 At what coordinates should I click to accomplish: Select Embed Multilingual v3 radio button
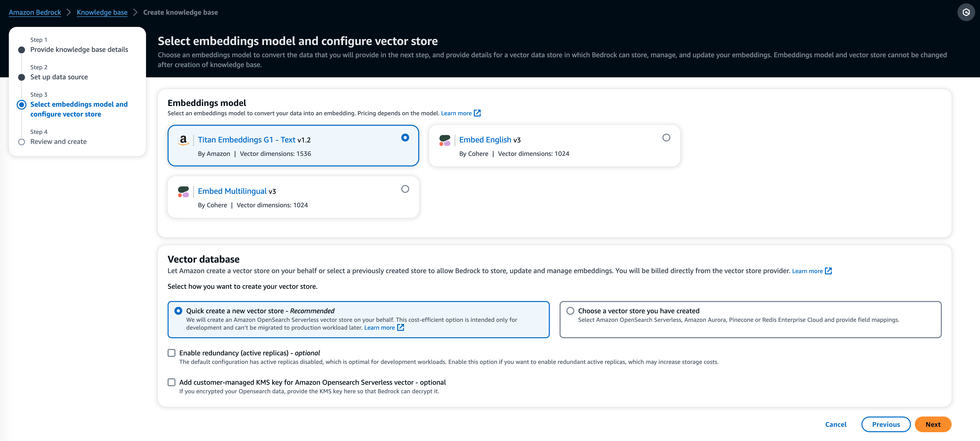405,189
